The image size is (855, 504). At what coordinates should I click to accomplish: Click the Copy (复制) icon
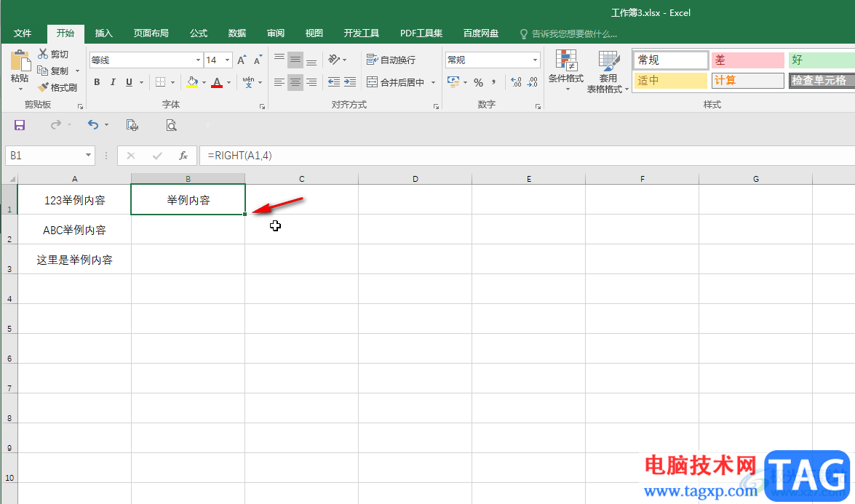[42, 71]
